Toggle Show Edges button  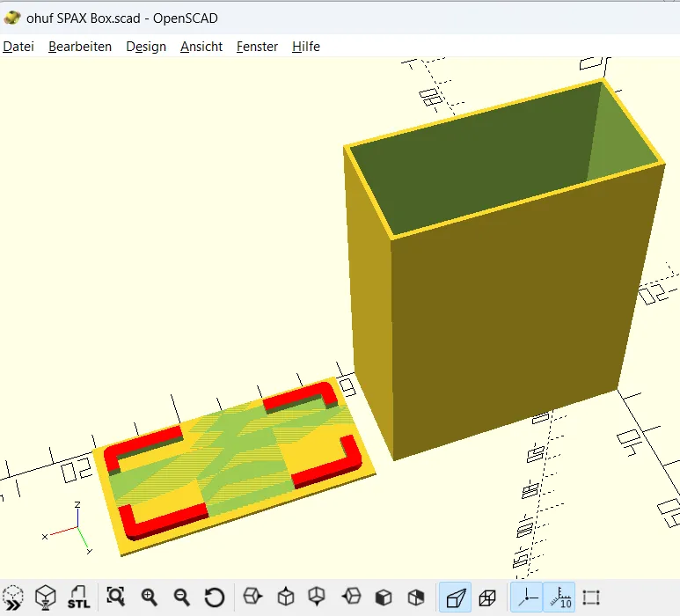(591, 598)
